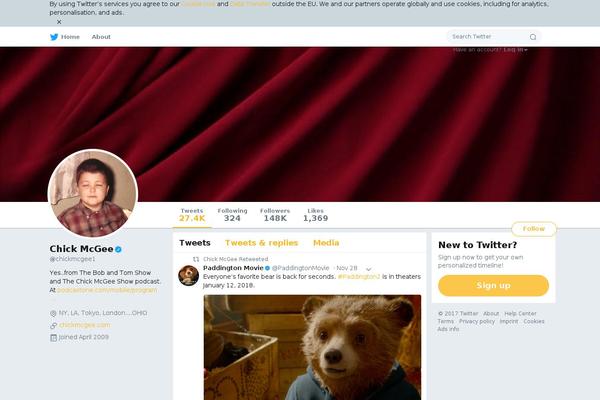The width and height of the screenshot is (600, 400).
Task: Click the search magnifier icon
Action: [533, 37]
